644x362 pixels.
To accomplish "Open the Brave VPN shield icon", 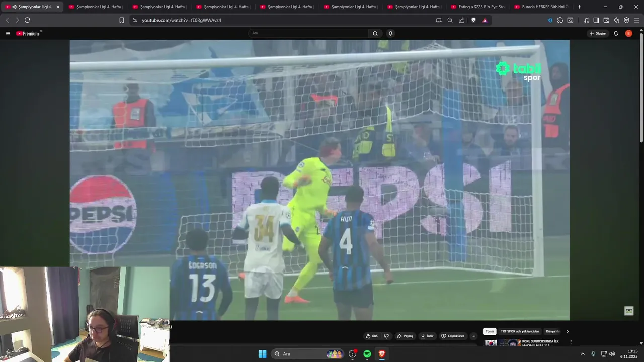I will (x=626, y=20).
